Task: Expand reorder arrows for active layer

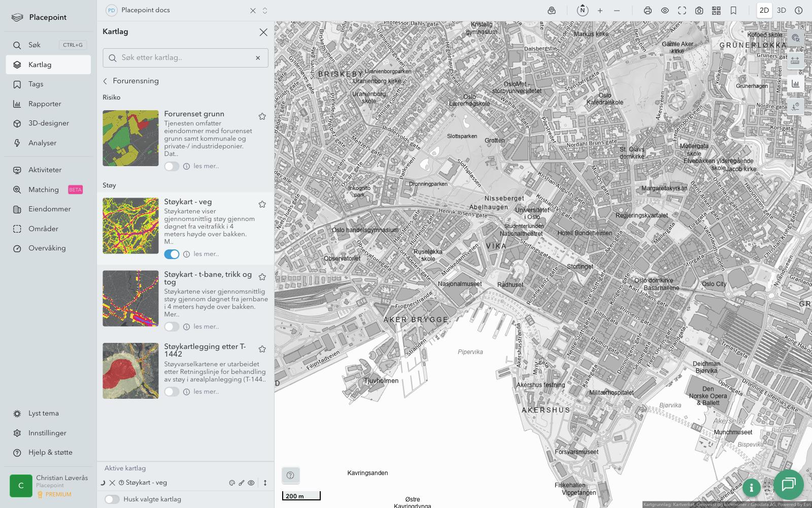Action: [x=265, y=483]
